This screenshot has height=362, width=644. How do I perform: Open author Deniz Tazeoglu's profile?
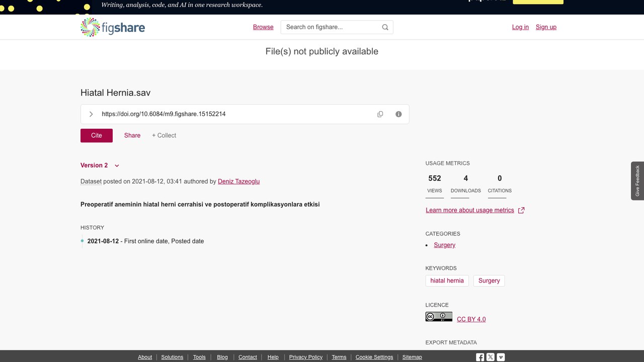[x=238, y=182]
